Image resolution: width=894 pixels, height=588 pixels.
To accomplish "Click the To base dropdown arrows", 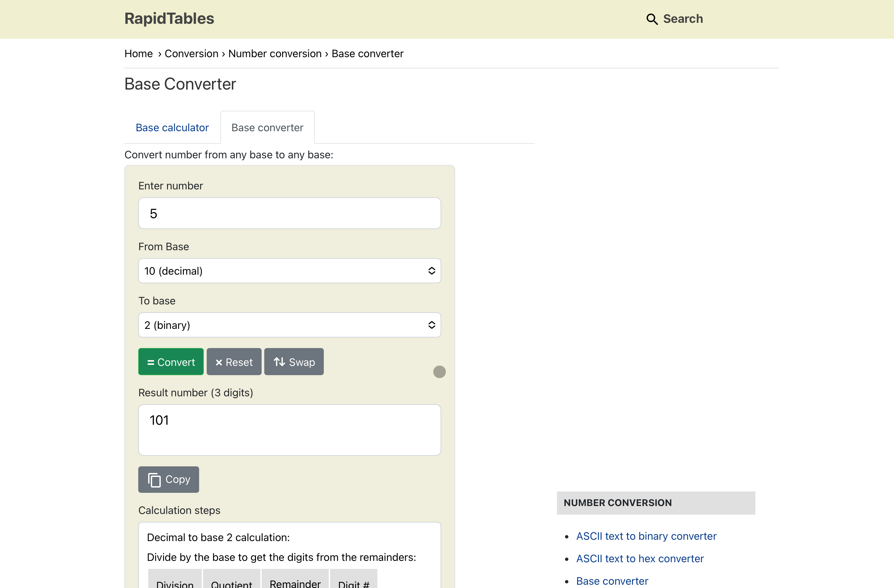I will point(432,325).
